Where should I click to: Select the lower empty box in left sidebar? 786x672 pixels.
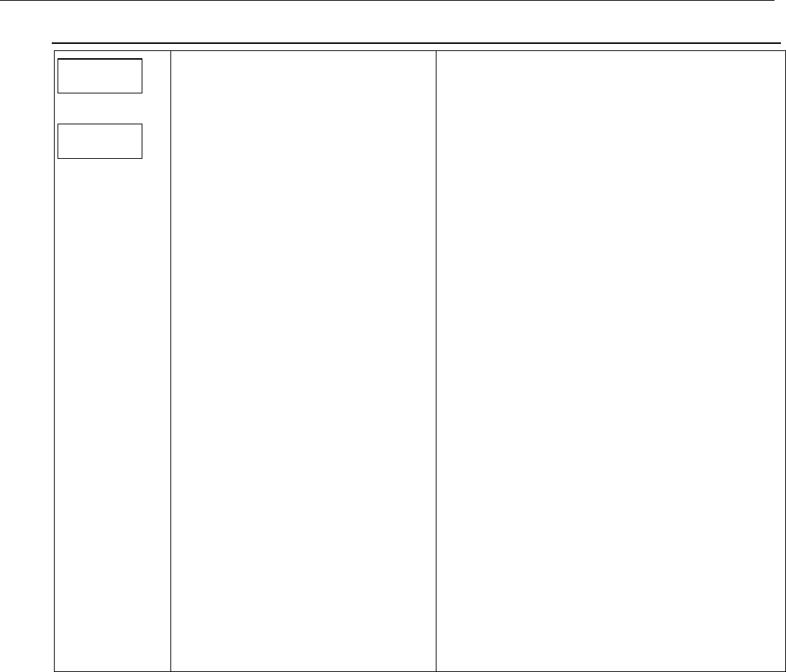(x=100, y=142)
